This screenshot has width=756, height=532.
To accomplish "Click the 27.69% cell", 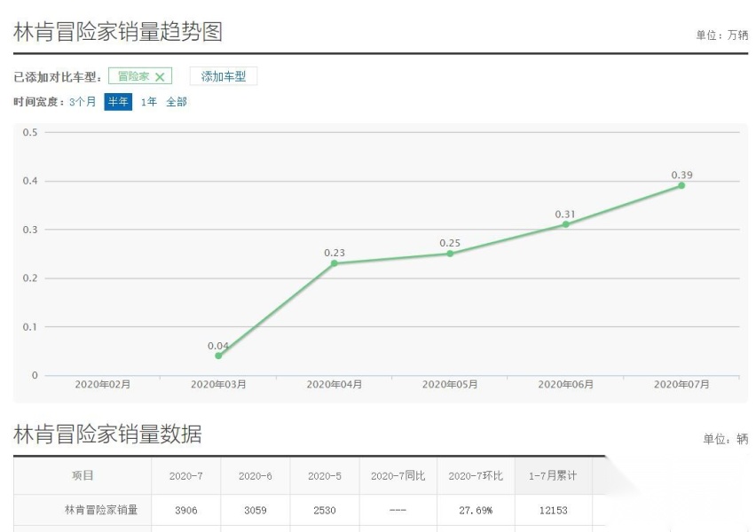I will coord(476,511).
